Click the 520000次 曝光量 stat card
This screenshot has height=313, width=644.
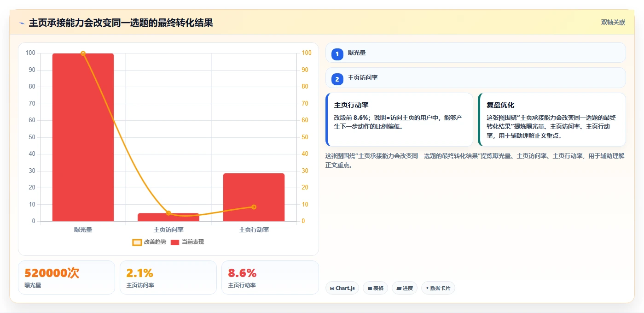pyautogui.click(x=66, y=278)
